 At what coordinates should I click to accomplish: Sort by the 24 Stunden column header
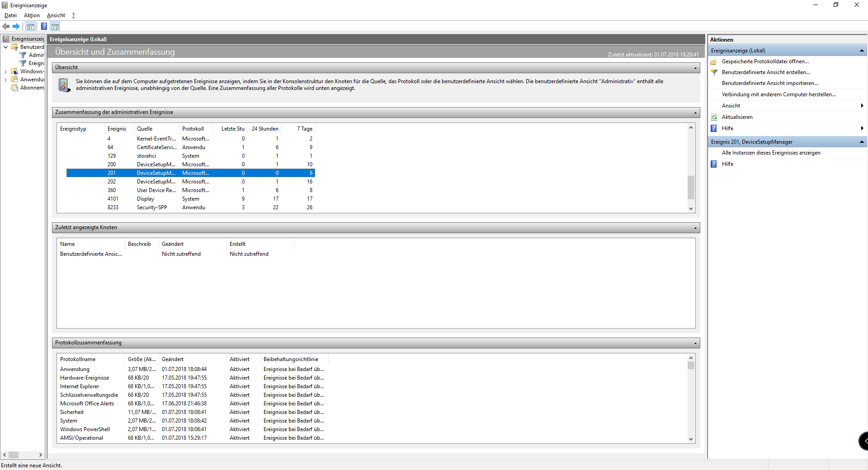(x=264, y=129)
